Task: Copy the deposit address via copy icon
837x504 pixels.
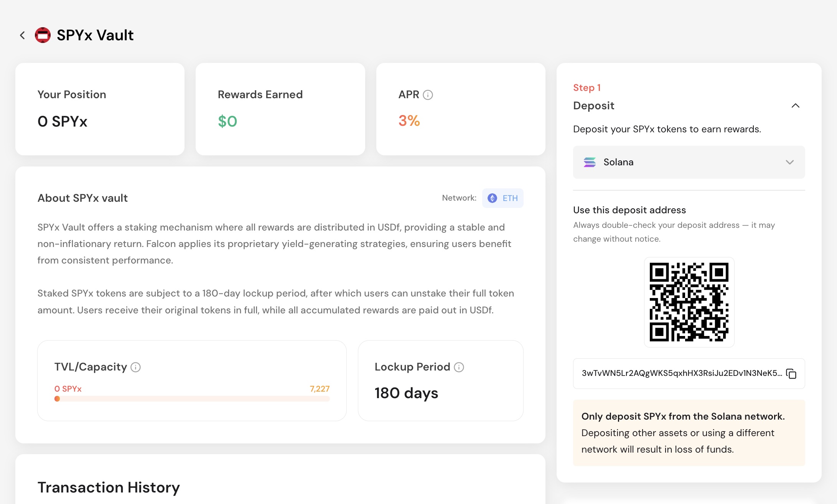Action: [x=791, y=374]
